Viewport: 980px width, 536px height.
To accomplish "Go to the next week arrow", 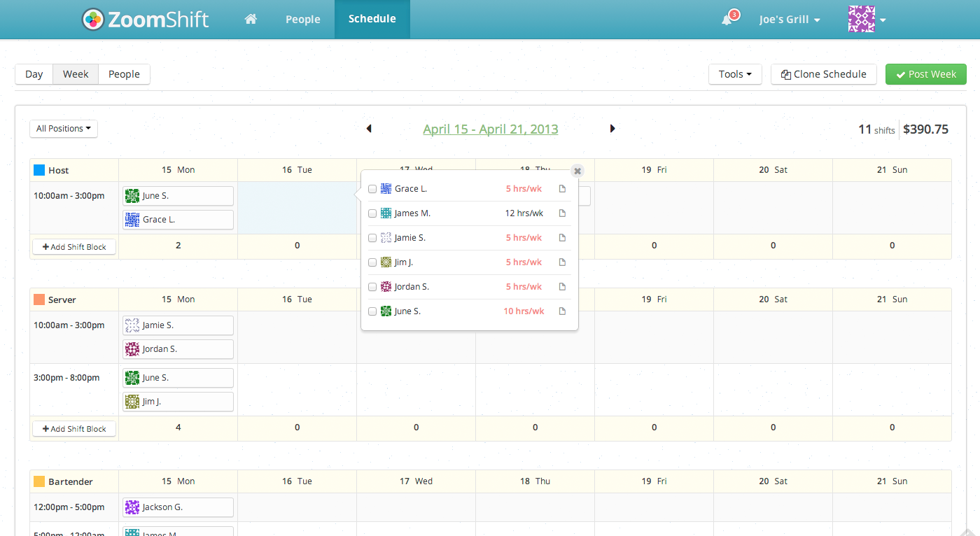I will [612, 129].
